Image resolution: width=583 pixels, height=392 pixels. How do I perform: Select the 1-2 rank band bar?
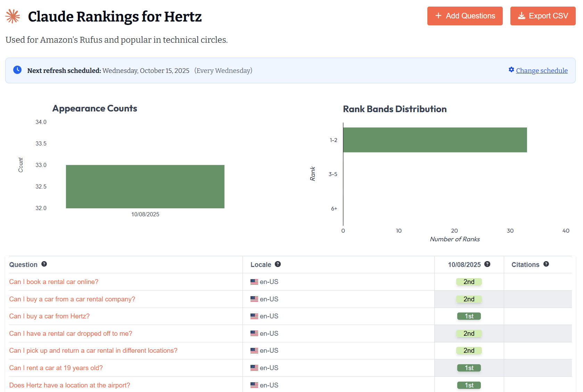coord(435,140)
